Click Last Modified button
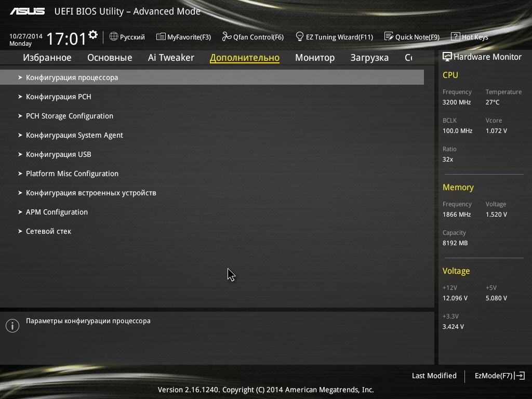Viewport: 532px width, 399px height. point(434,376)
